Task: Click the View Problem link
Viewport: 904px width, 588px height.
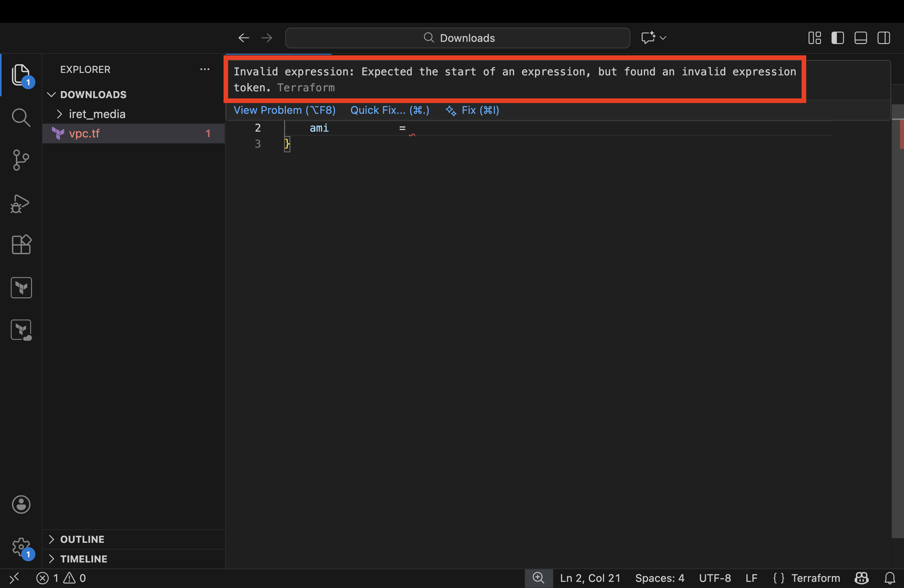Action: tap(284, 110)
